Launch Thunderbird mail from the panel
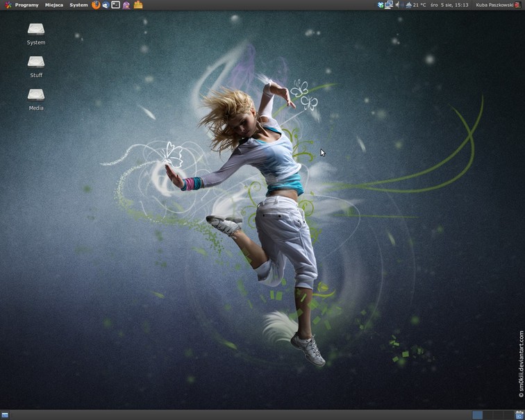This screenshot has width=525, height=420. (x=106, y=5)
